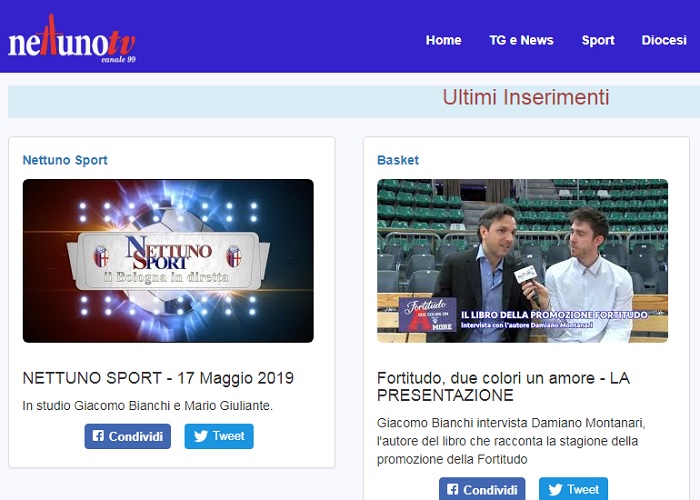The height and width of the screenshot is (500, 700).
Task: Click Facebook icon in Nettuno Sport Condividi button
Action: pos(98,436)
